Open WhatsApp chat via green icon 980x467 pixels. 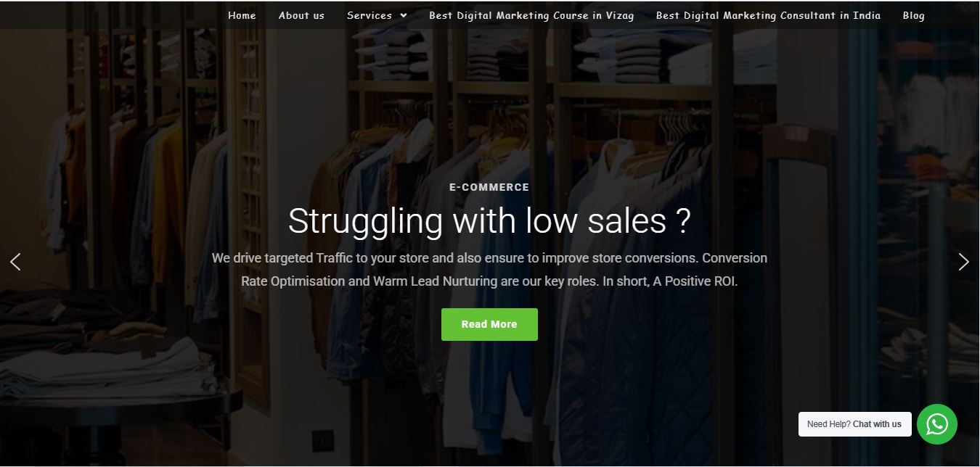click(x=936, y=424)
